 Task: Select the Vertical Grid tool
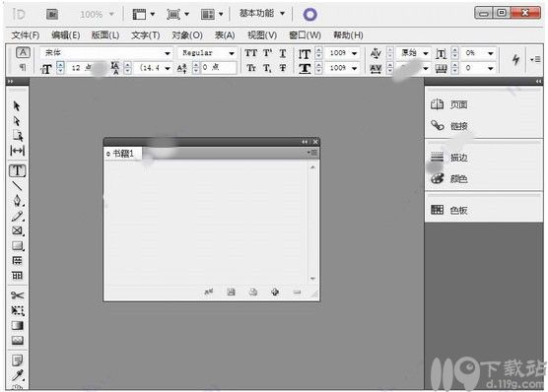[17, 276]
